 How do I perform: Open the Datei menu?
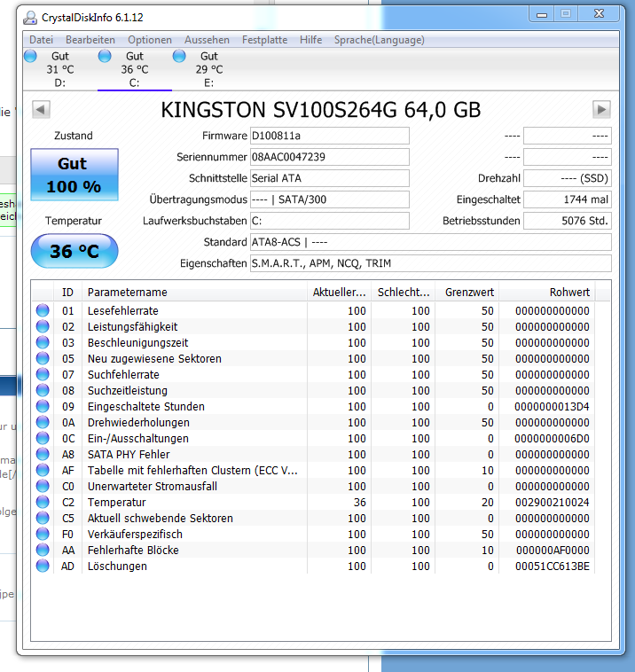[x=41, y=40]
